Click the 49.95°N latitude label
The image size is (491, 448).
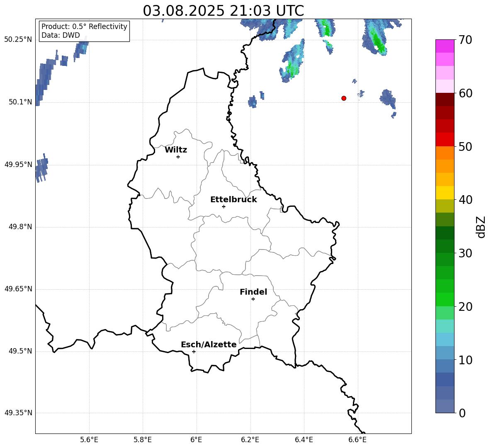pyautogui.click(x=18, y=164)
